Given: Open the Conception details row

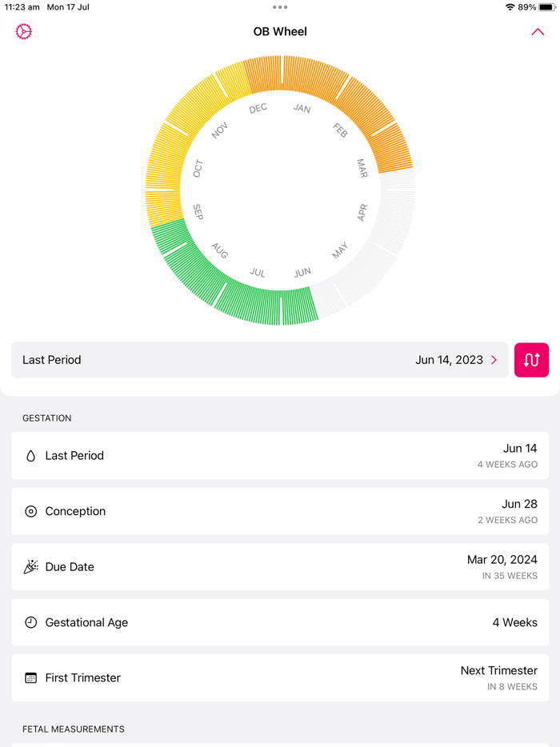Looking at the screenshot, I should [x=280, y=511].
